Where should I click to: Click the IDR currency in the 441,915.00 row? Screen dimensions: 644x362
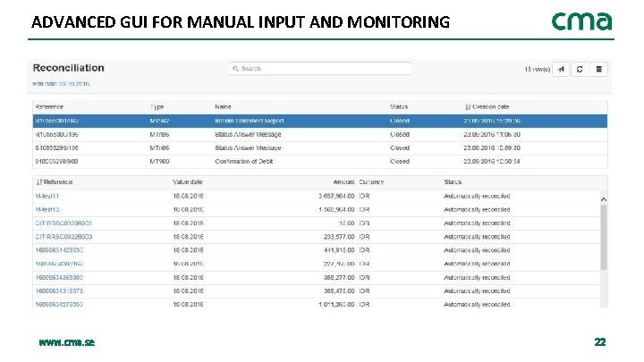click(x=364, y=250)
